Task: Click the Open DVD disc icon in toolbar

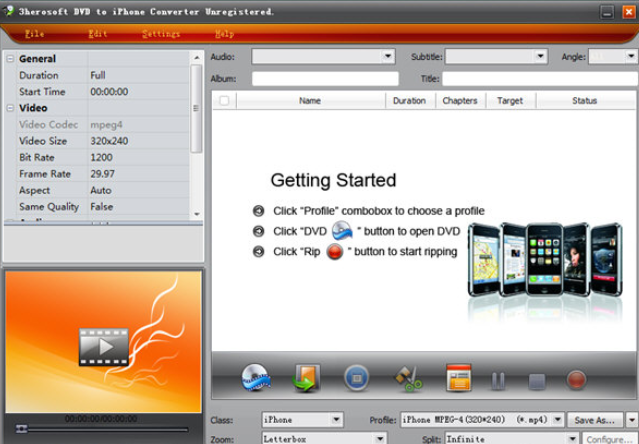Action: (x=255, y=378)
